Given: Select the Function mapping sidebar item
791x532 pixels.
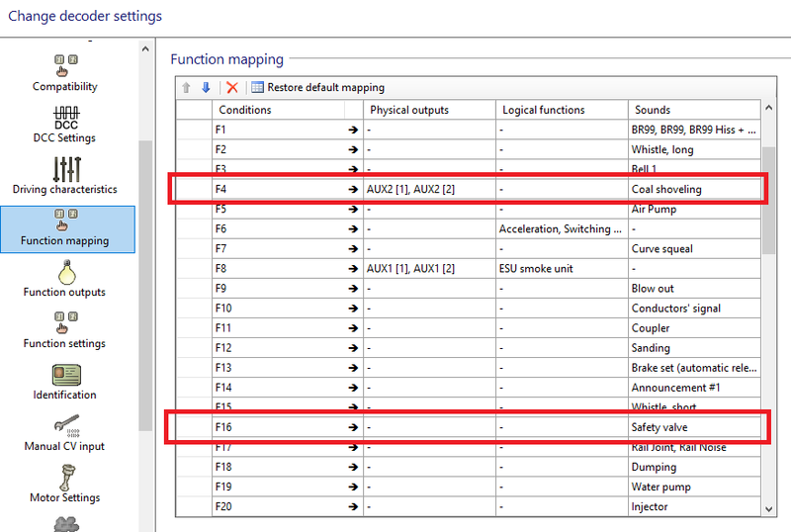Looking at the screenshot, I should click(x=65, y=228).
